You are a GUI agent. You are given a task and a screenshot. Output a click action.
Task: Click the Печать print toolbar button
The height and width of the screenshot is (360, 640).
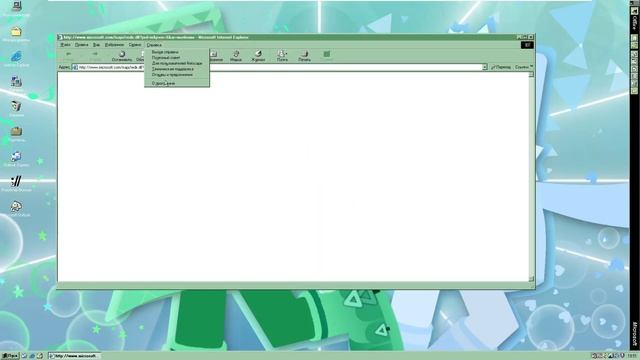[x=304, y=56]
